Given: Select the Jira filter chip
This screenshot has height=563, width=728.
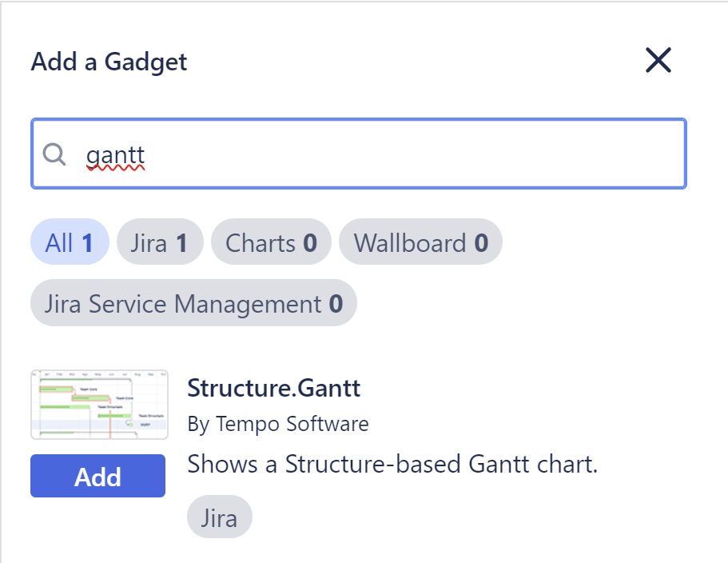Looking at the screenshot, I should click(159, 242).
